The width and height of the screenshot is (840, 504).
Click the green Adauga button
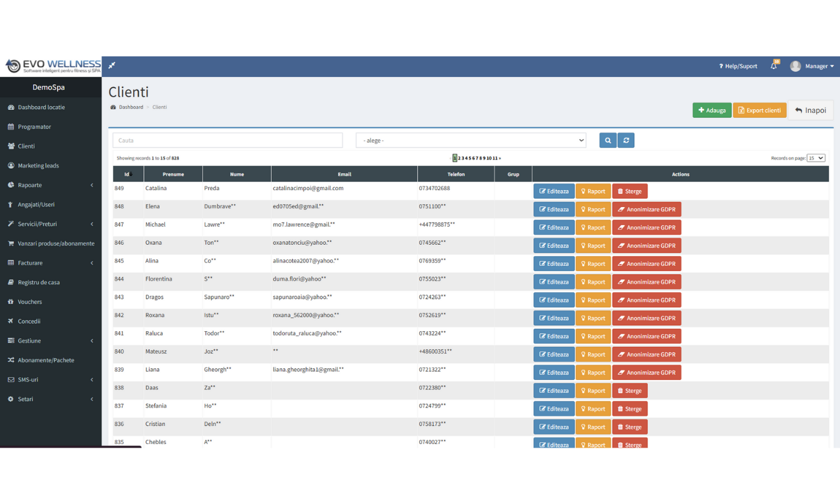click(x=712, y=110)
